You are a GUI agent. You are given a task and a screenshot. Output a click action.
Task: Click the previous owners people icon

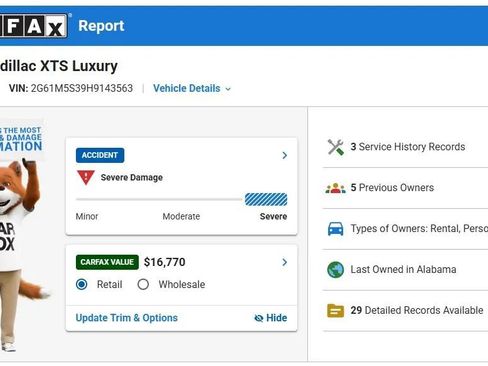pos(335,188)
